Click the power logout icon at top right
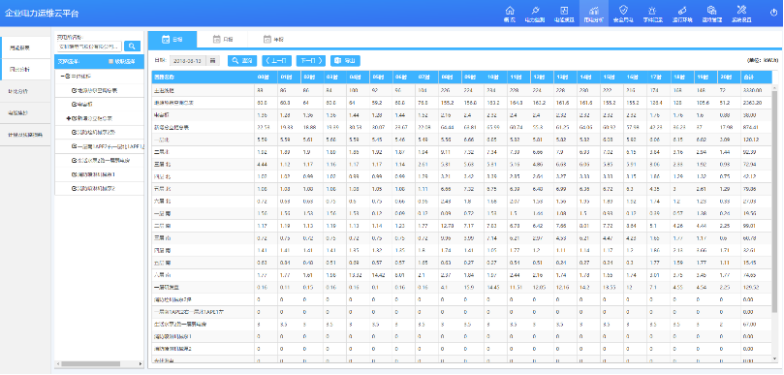Screen dimensions: 784x375 774,13
